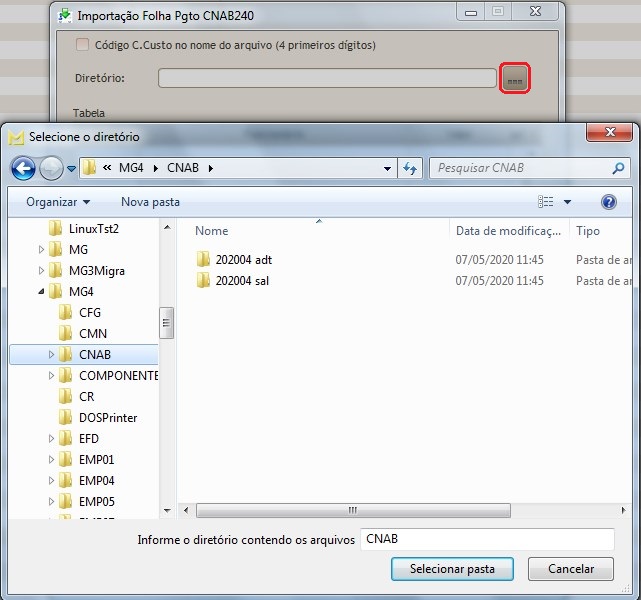Open the help question mark icon

point(608,202)
